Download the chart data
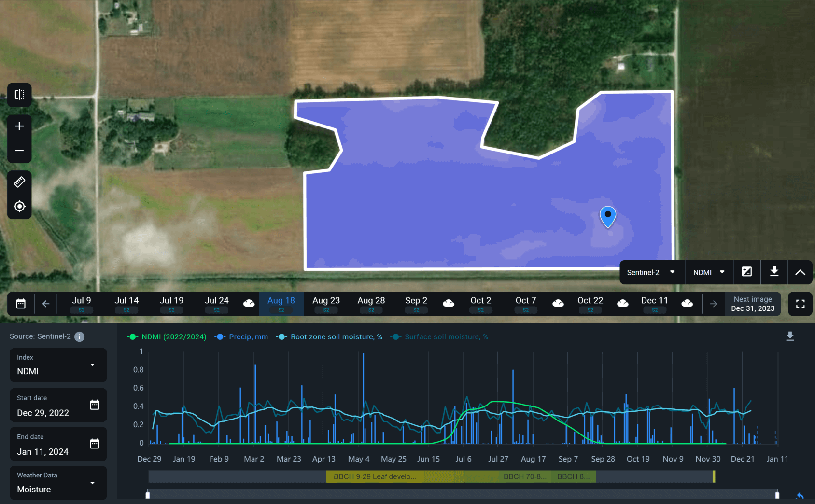Screen dimensions: 815x504 tap(790, 336)
